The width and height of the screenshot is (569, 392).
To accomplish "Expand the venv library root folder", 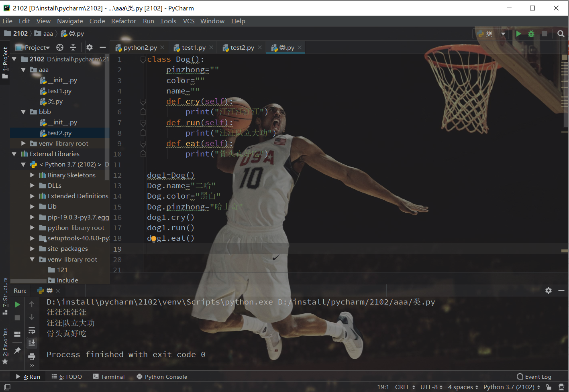I will pyautogui.click(x=23, y=143).
